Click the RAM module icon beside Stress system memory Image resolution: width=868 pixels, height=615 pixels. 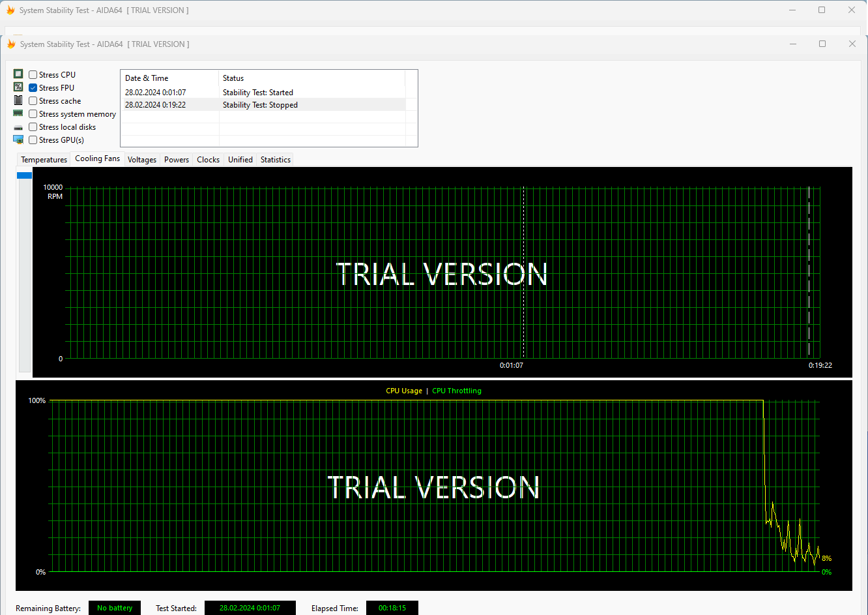[x=18, y=113]
